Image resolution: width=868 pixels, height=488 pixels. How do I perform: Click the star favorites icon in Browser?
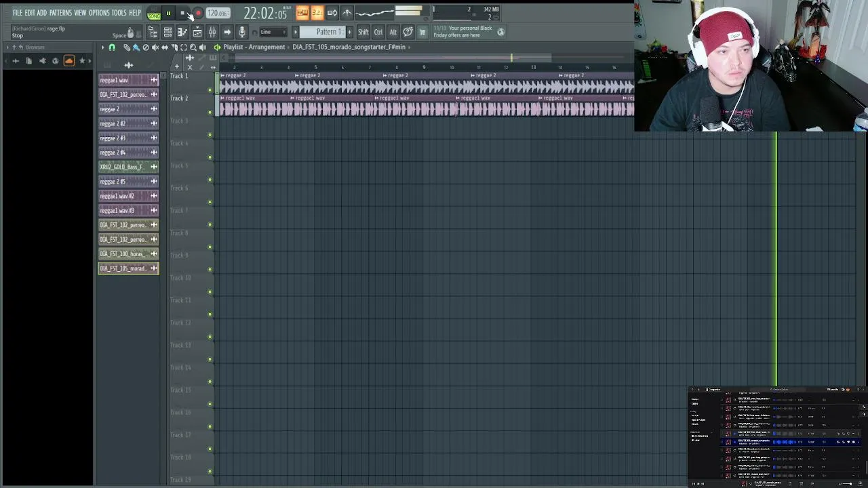82,61
